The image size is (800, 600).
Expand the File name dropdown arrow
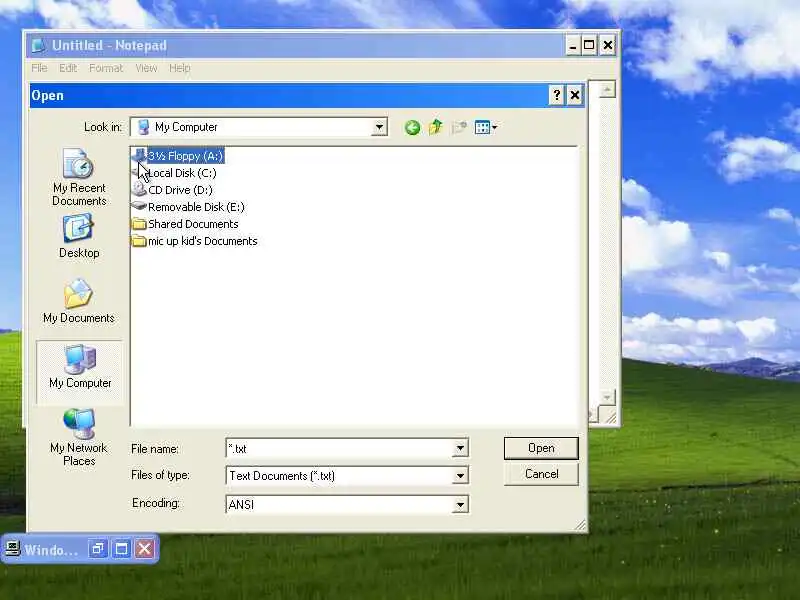(460, 448)
